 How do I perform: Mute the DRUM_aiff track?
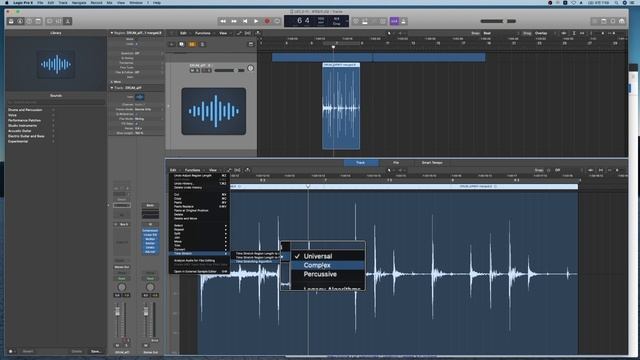point(193,70)
